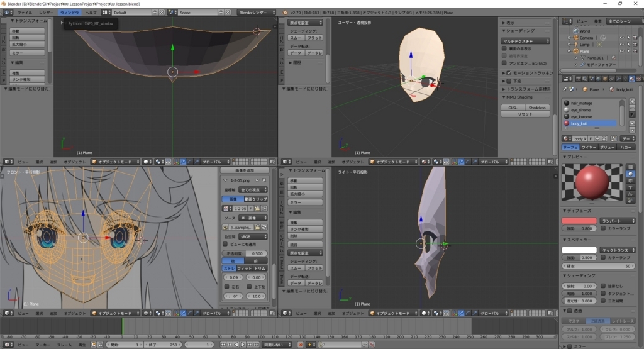The image size is (644, 349).
Task: Enable the ビューにも適用 checkbox
Action: tap(226, 243)
